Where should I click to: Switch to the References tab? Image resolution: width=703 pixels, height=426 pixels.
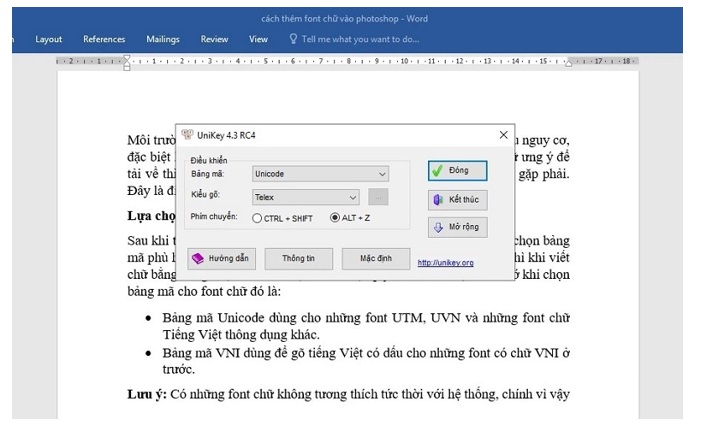pyautogui.click(x=104, y=39)
